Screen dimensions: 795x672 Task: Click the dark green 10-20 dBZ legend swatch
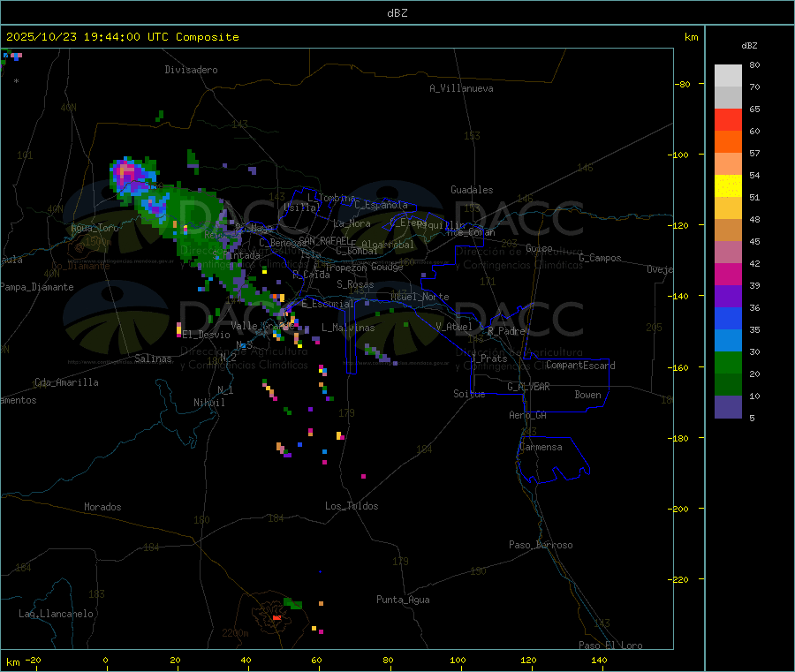click(x=728, y=385)
